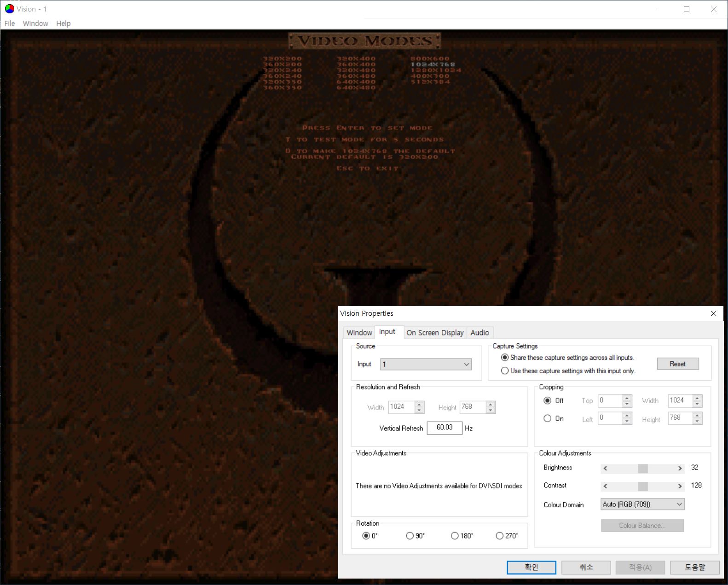Click the 확인 (OK) button
Viewport: 728px width, 585px height.
click(x=532, y=567)
